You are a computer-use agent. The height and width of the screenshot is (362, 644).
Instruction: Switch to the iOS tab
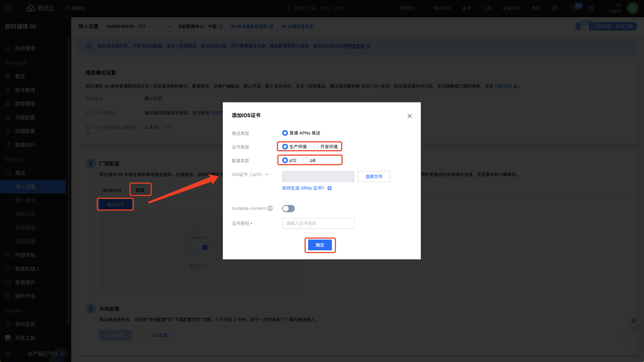pos(140,190)
